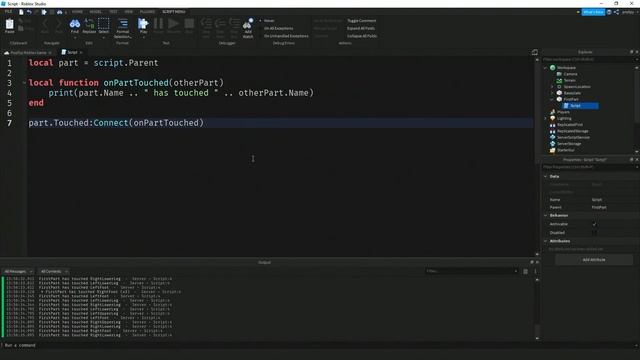Expand the Baseplate tree node
Screen dimensions: 640x360
tap(552, 93)
